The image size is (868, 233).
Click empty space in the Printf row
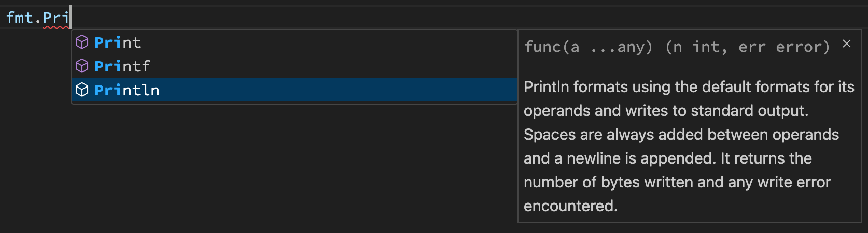coord(332,66)
